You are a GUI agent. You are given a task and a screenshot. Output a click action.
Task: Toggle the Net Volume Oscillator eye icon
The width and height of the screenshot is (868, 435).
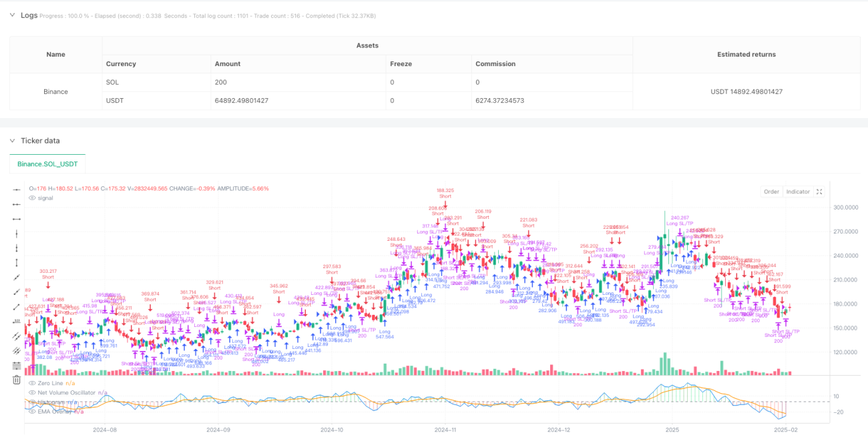click(x=33, y=392)
